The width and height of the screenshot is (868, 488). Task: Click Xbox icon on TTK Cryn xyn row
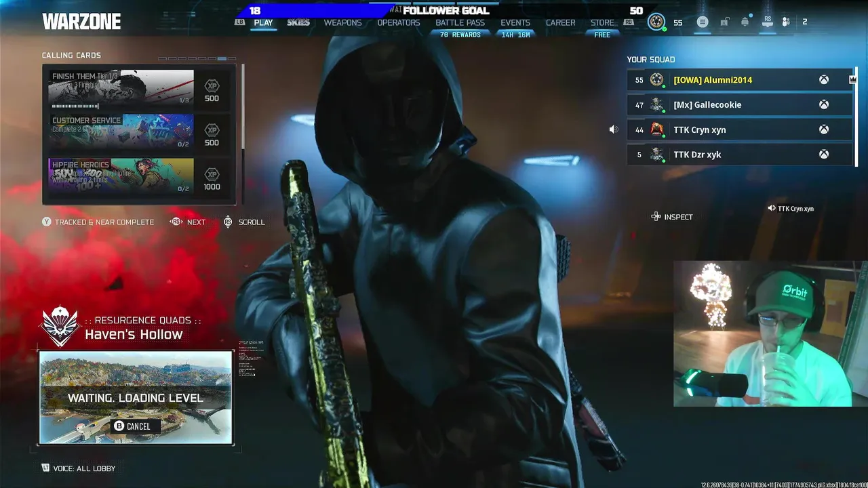(x=823, y=129)
